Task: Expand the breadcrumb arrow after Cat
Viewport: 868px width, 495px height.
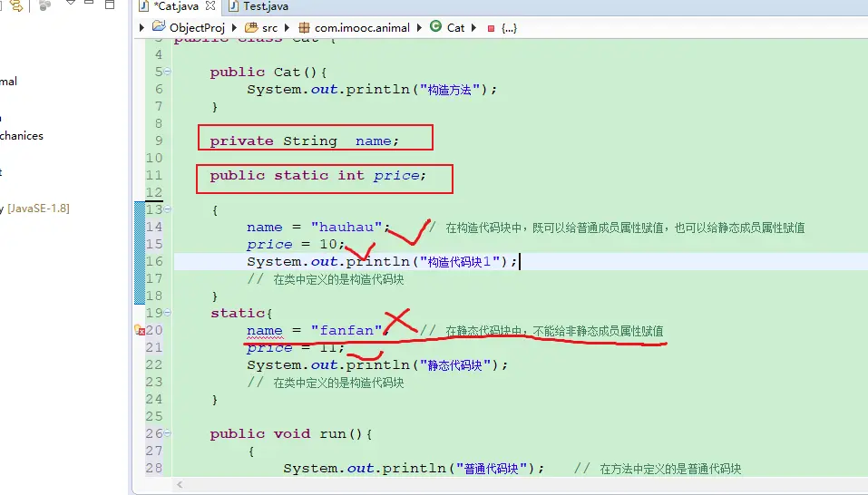Action: click(473, 28)
